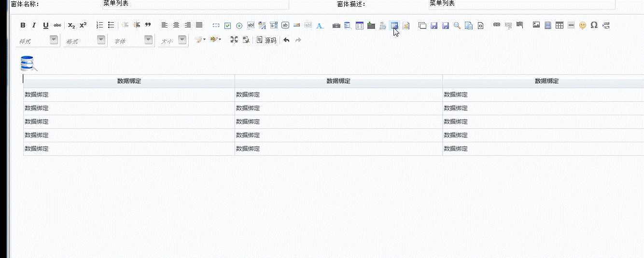Toggle italic formatting
This screenshot has height=258, width=644.
34,26
